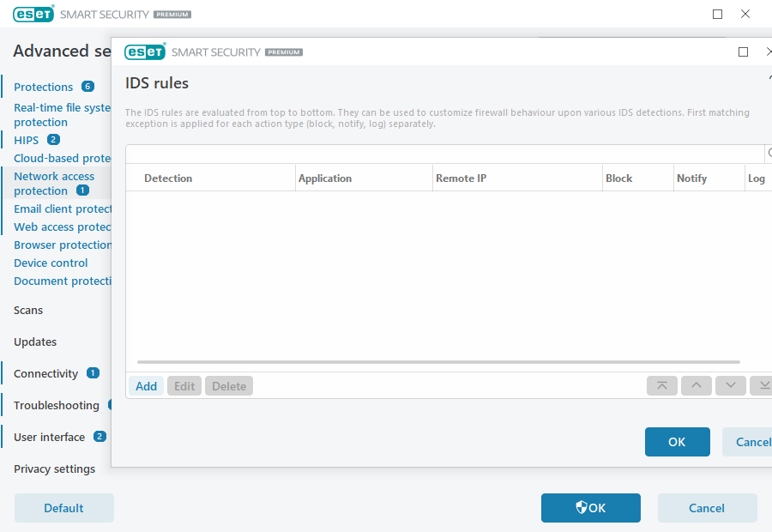Image resolution: width=772 pixels, height=532 pixels.
Task: Click the Delete rule button
Action: pyautogui.click(x=229, y=386)
